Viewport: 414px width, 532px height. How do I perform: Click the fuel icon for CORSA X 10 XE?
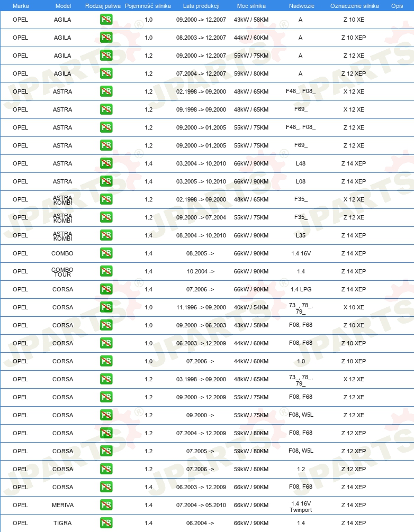(x=106, y=307)
